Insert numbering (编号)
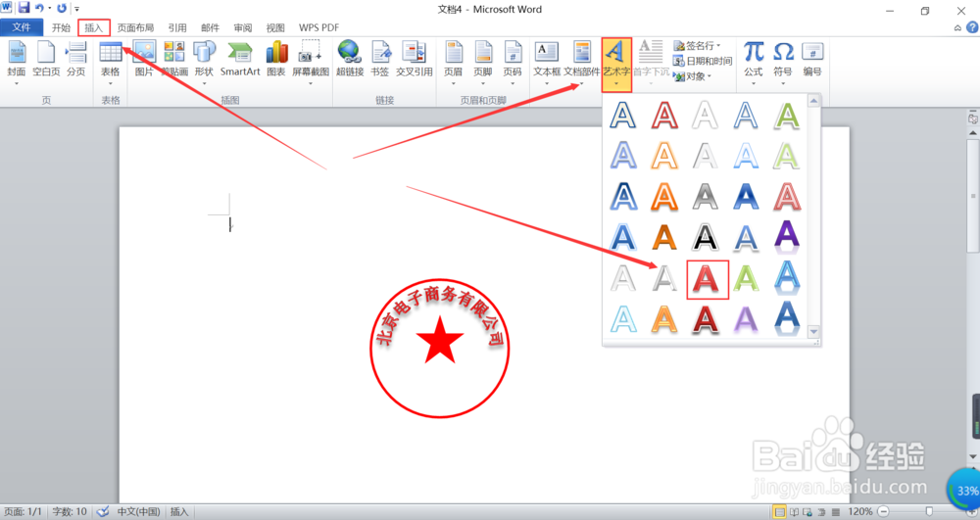The image size is (980, 520). [812, 61]
